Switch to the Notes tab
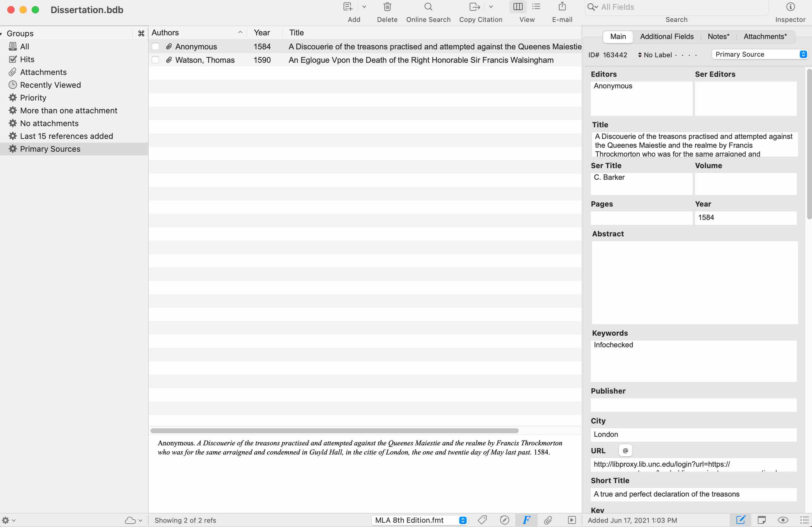Screen dimensions: 812x527 pos(718,37)
